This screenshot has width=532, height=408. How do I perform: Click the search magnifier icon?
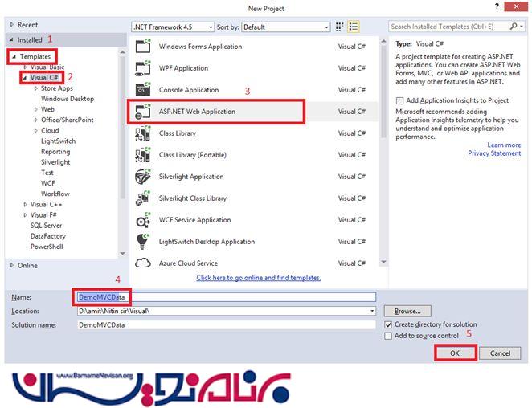point(514,27)
